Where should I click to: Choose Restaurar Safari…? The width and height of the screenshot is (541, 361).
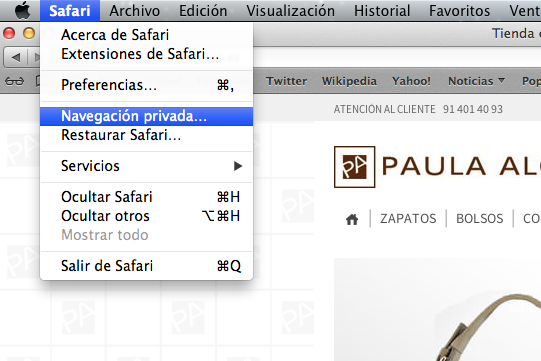147,135
